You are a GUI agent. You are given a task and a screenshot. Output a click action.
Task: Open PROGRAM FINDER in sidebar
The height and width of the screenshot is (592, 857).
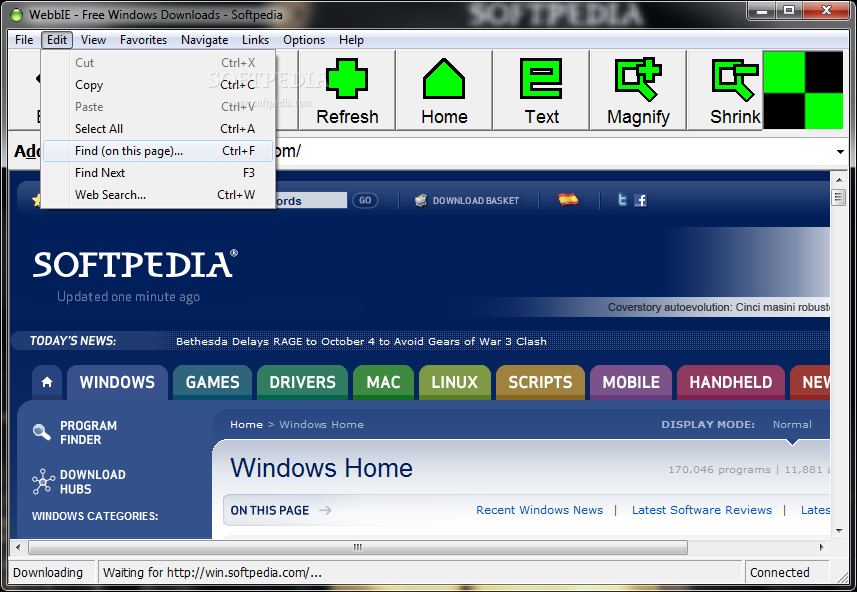(x=88, y=432)
